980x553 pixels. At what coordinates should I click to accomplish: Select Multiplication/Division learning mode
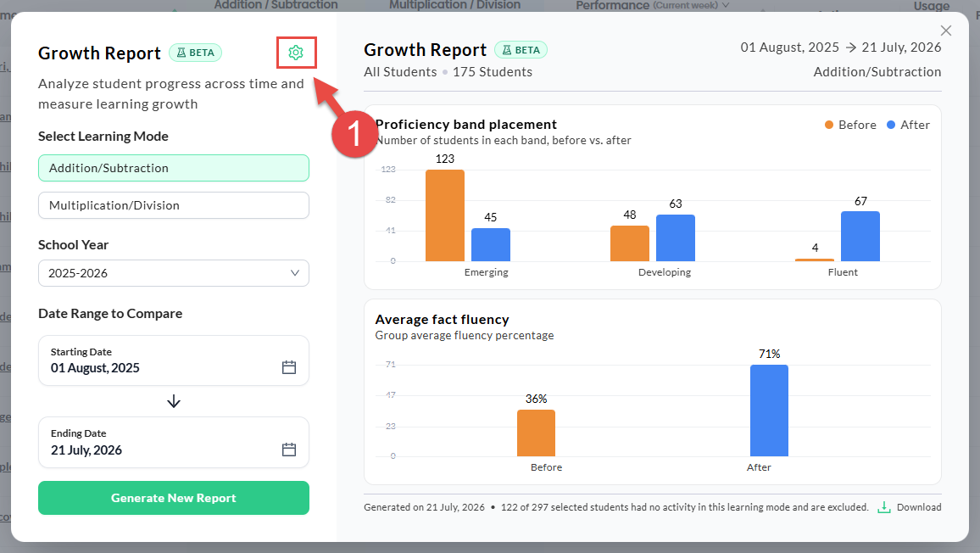(174, 205)
